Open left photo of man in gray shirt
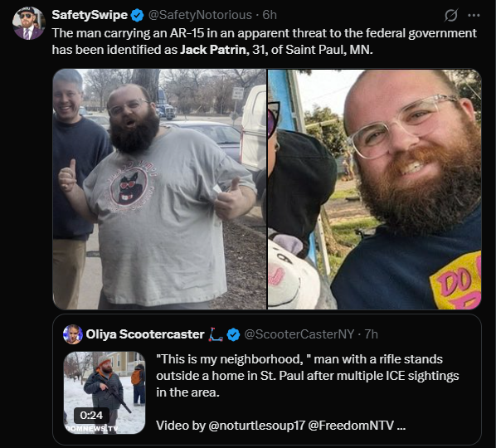496x448 pixels. 159,189
